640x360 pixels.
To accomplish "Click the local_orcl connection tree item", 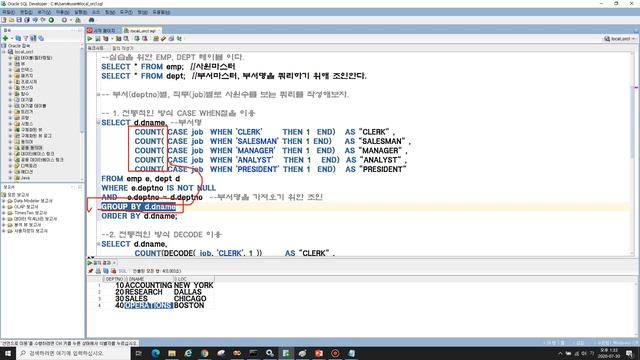I will point(24,52).
